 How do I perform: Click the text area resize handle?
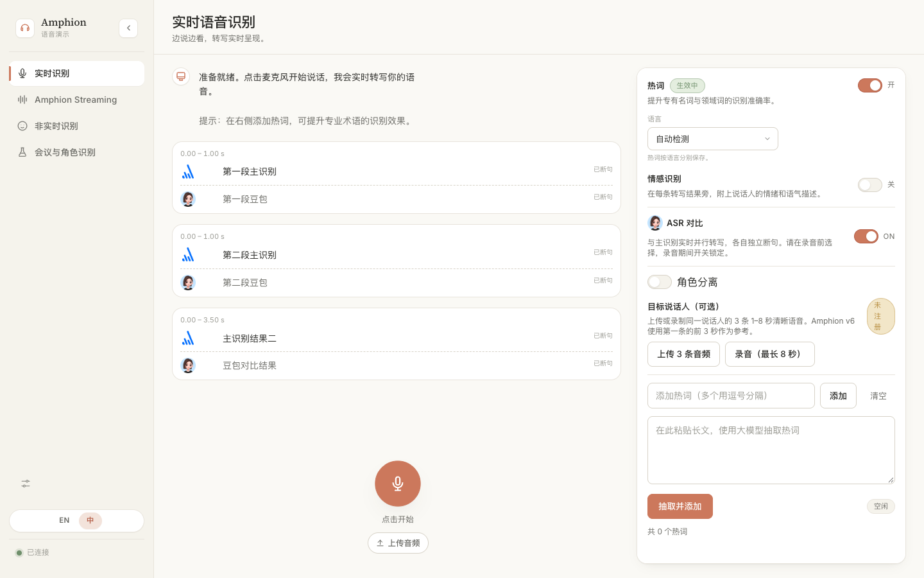pyautogui.click(x=891, y=480)
